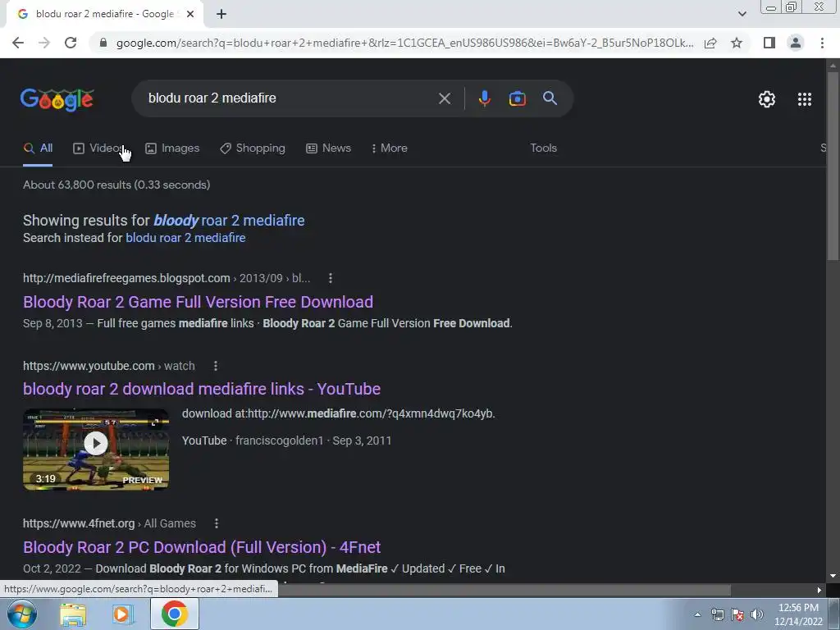
Task: Open Chrome side panel
Action: click(769, 43)
